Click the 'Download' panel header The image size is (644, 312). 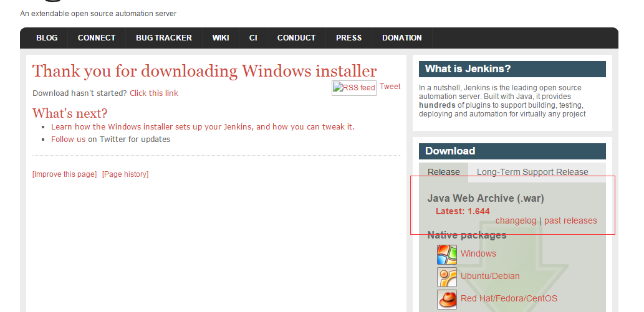[x=512, y=151]
